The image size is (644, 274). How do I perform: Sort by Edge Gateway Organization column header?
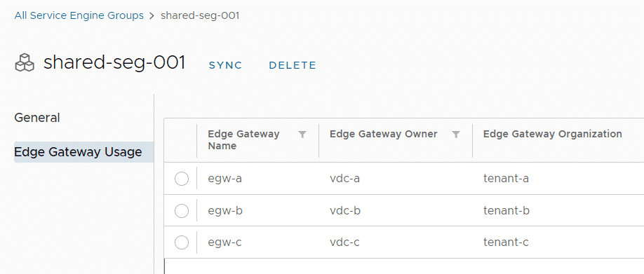pos(552,134)
